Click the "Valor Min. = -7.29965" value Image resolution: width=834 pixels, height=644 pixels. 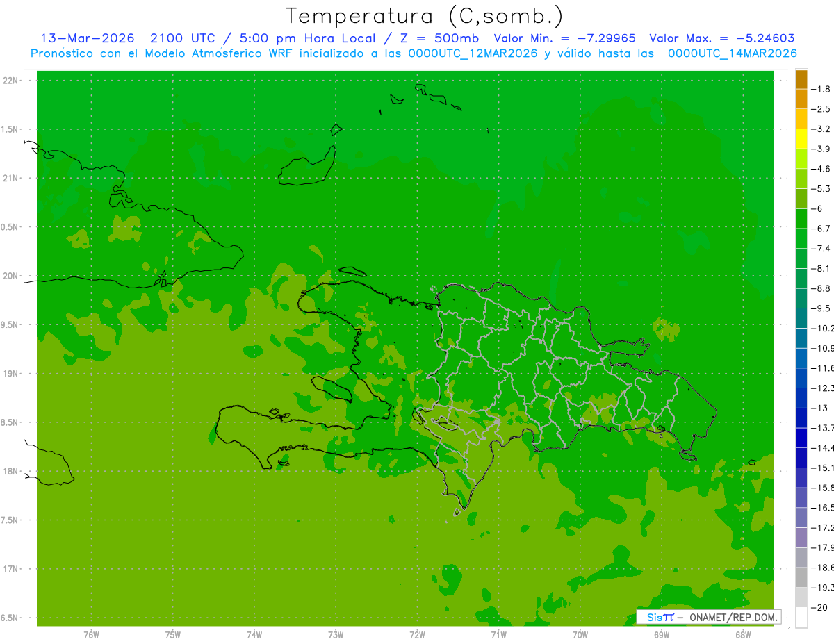[x=564, y=38]
